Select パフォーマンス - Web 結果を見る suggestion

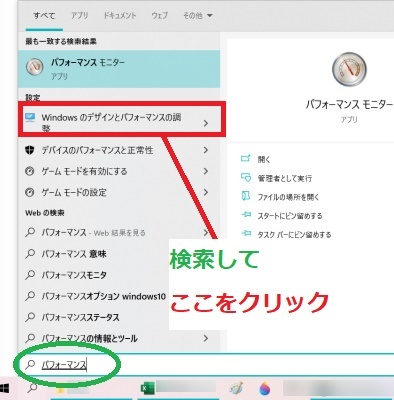tap(119, 233)
